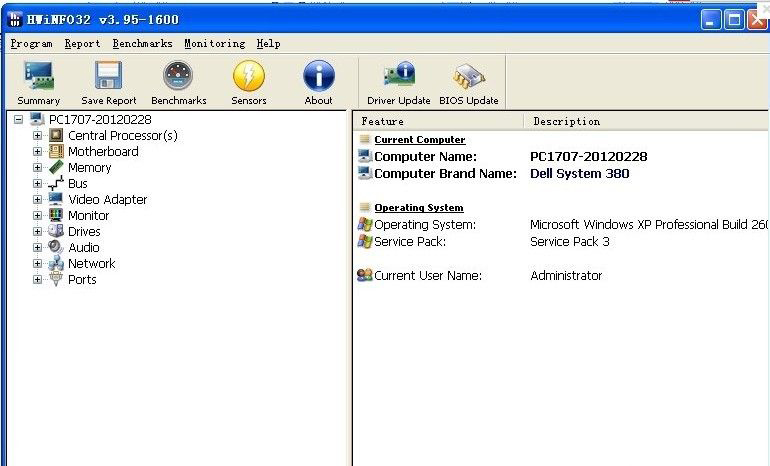Select the Central Processor(s) tree label
The height and width of the screenshot is (466, 770).
coord(123,136)
